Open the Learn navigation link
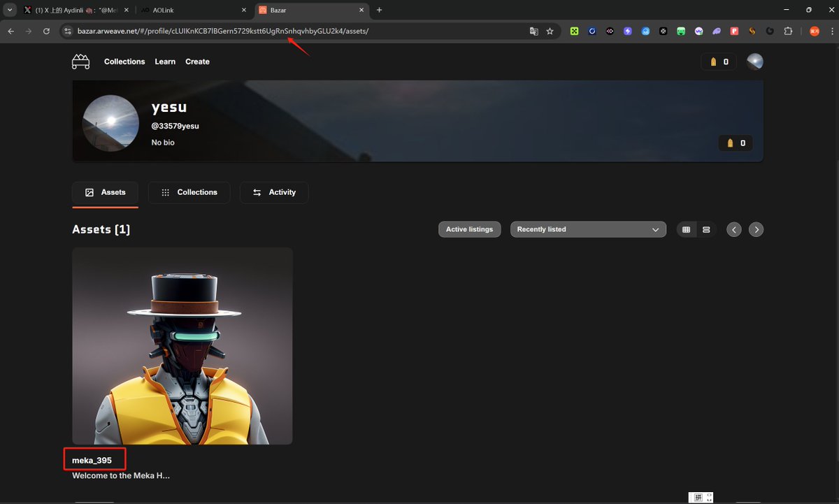Viewport: 839px width, 504px height. [165, 62]
